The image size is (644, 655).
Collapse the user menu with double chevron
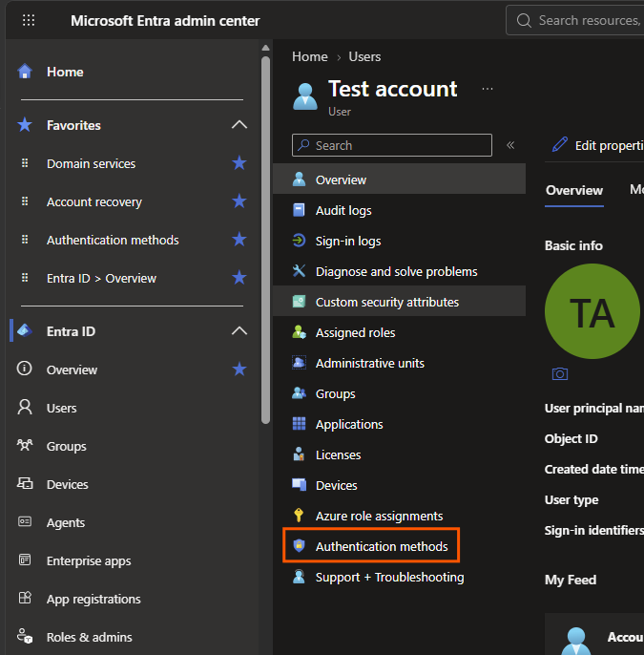point(510,145)
